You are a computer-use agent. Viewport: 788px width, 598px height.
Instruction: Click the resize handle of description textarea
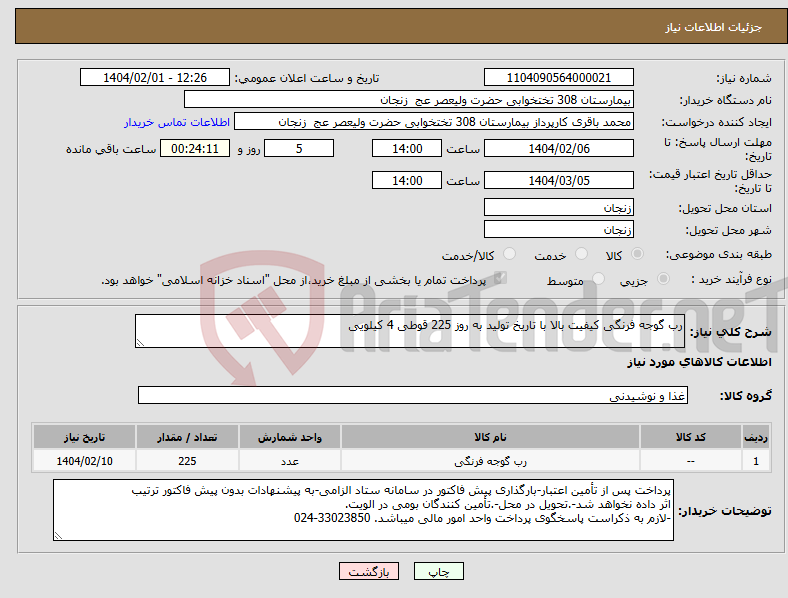click(140, 343)
